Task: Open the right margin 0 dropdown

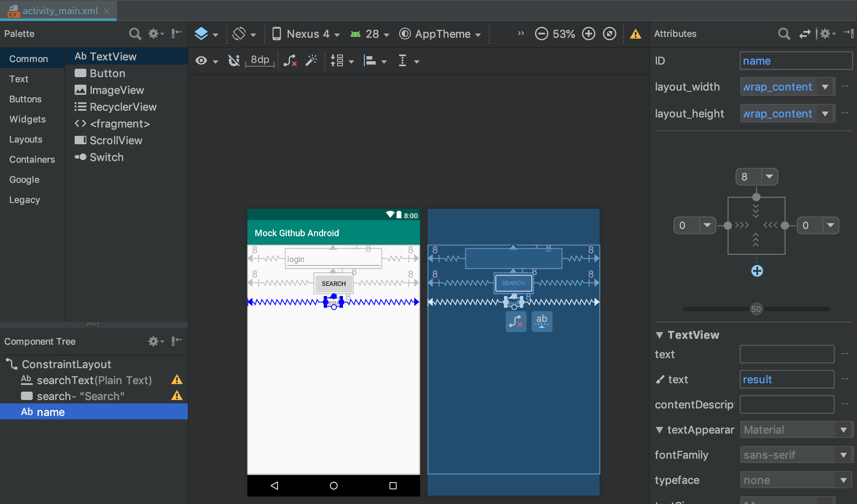Action: (831, 225)
